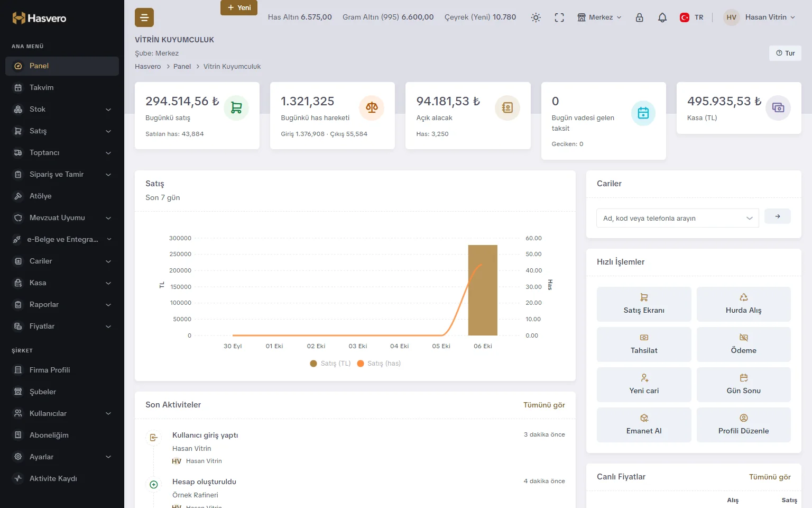This screenshot has width=812, height=508.
Task: Switch the light/dark theme sun icon
Action: point(536,17)
